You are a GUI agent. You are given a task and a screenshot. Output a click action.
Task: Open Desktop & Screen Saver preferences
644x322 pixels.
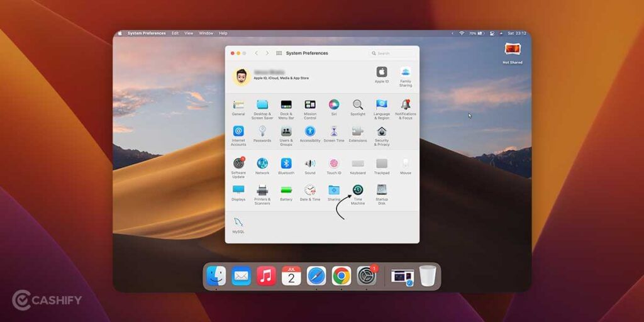tap(262, 109)
